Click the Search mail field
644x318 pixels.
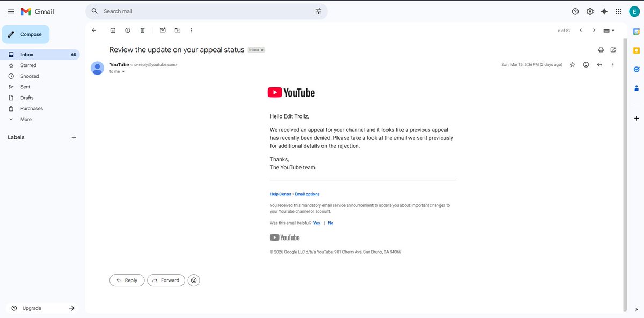[207, 11]
